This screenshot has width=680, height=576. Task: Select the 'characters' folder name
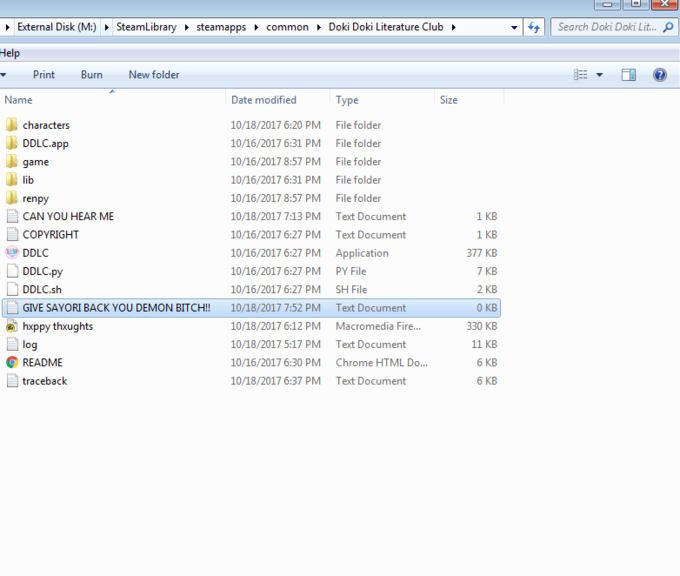pos(46,125)
